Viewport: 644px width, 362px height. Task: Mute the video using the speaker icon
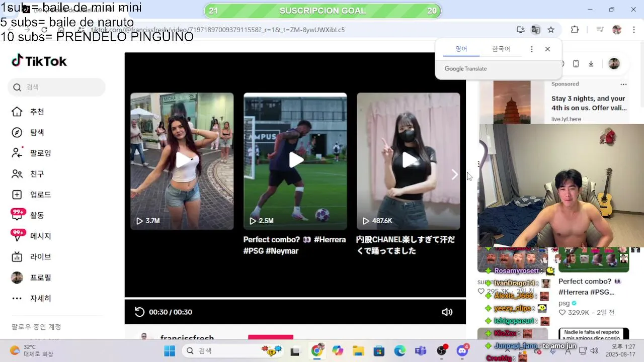pyautogui.click(x=447, y=312)
